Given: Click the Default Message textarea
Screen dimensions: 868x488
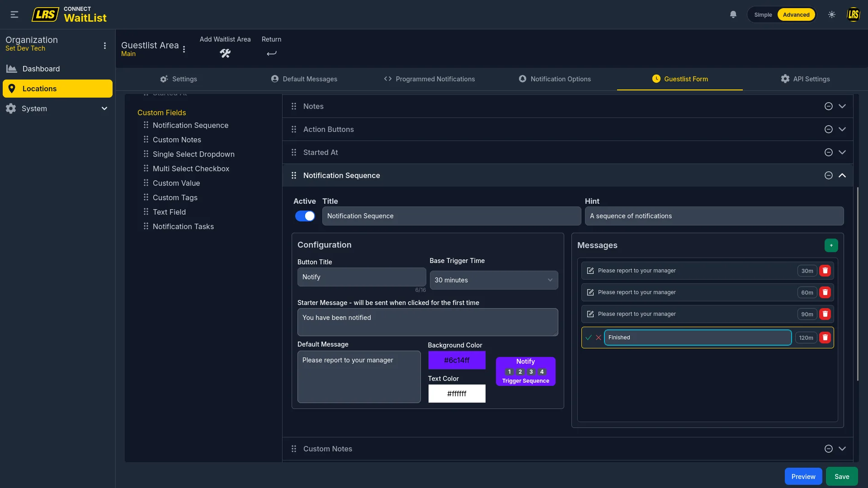Looking at the screenshot, I should click(359, 377).
